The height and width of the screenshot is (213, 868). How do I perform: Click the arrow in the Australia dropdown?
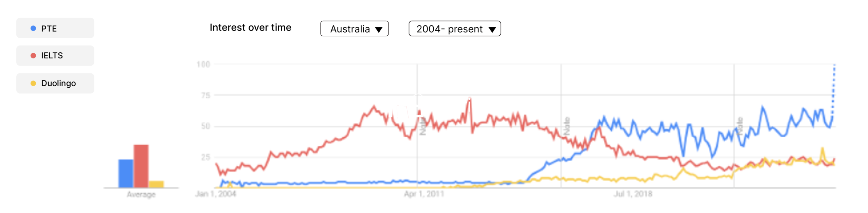pos(379,30)
